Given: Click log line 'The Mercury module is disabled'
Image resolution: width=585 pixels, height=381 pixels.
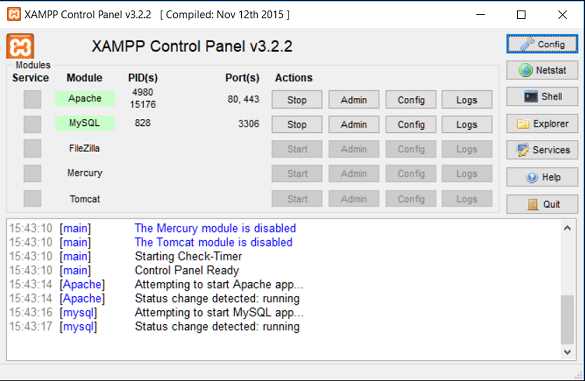Looking at the screenshot, I should (x=215, y=228).
